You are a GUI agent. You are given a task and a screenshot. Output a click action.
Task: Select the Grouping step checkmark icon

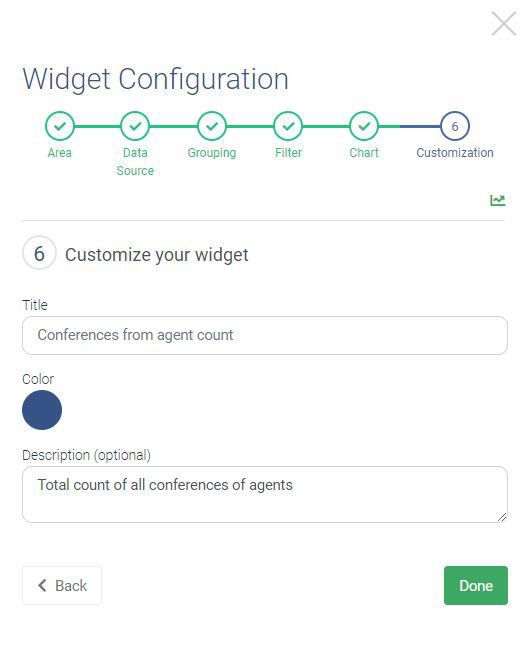(212, 126)
